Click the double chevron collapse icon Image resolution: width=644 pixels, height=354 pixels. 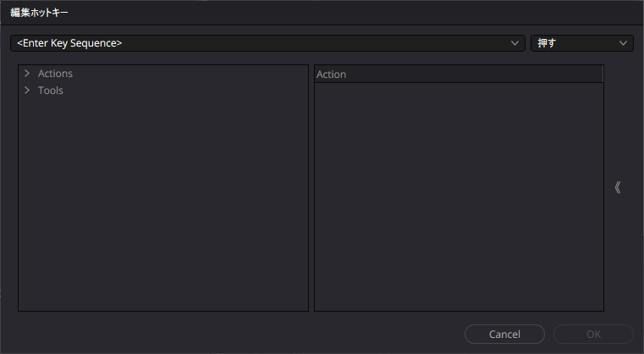(x=618, y=187)
